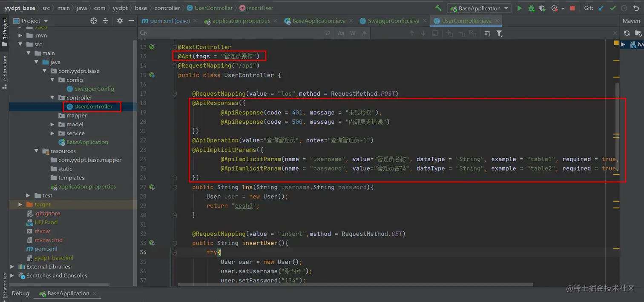
Task: Run with coverage shield icon
Action: click(x=542, y=8)
